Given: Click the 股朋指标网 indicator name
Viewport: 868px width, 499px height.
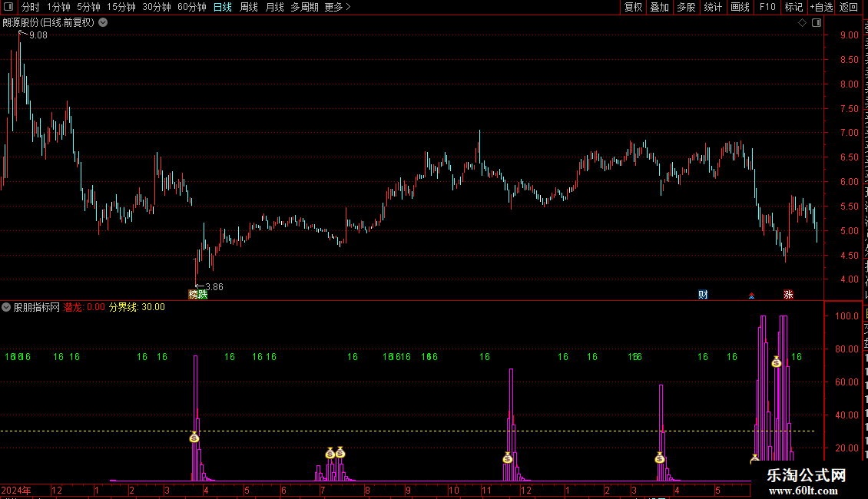Looking at the screenshot, I should (37, 307).
